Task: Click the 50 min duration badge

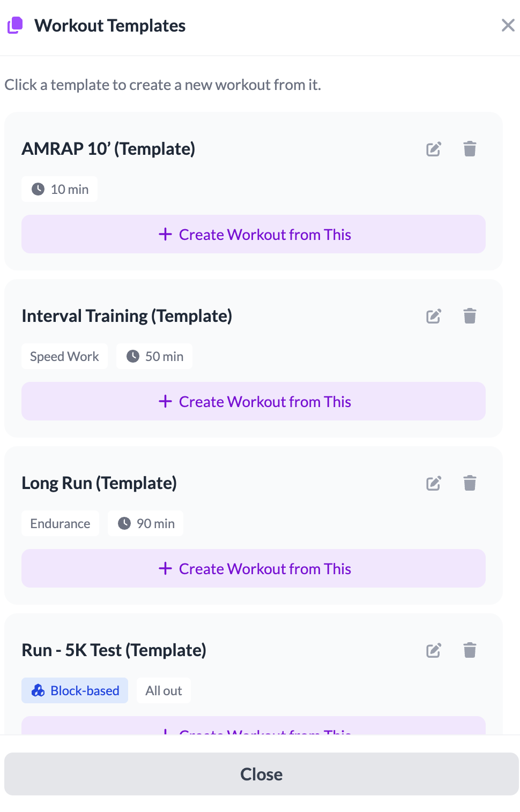Action: tap(154, 356)
